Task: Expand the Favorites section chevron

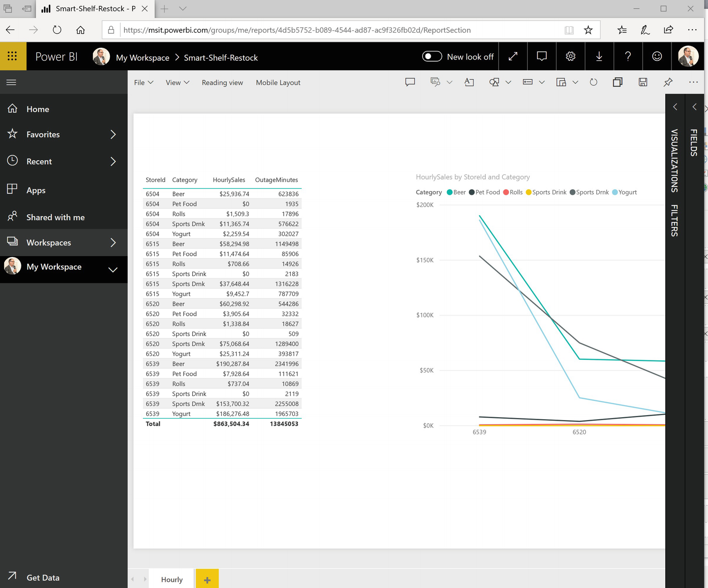Action: pyautogui.click(x=113, y=135)
